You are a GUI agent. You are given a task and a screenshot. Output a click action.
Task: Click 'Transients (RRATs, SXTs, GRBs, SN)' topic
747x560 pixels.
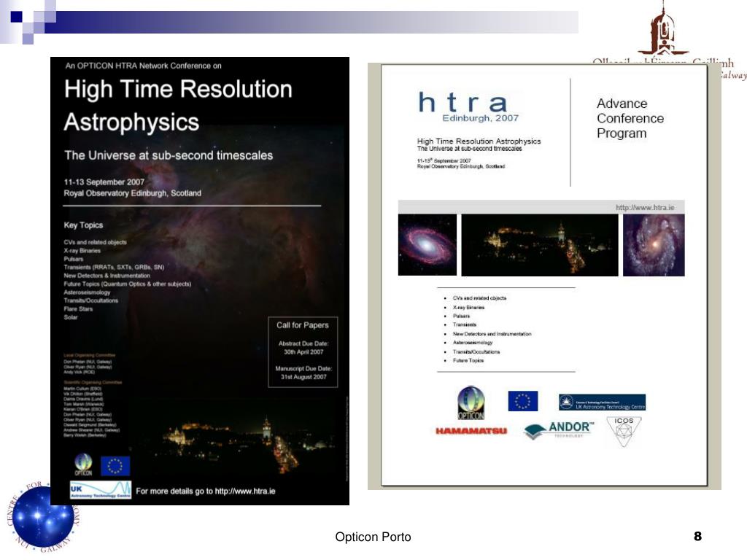click(114, 267)
